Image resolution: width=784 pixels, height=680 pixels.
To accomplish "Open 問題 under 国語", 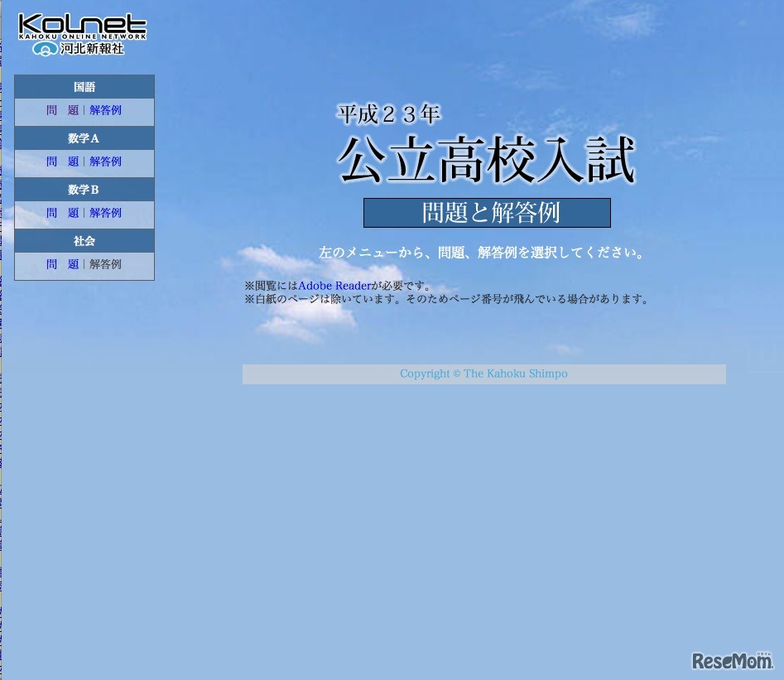I will pos(62,110).
